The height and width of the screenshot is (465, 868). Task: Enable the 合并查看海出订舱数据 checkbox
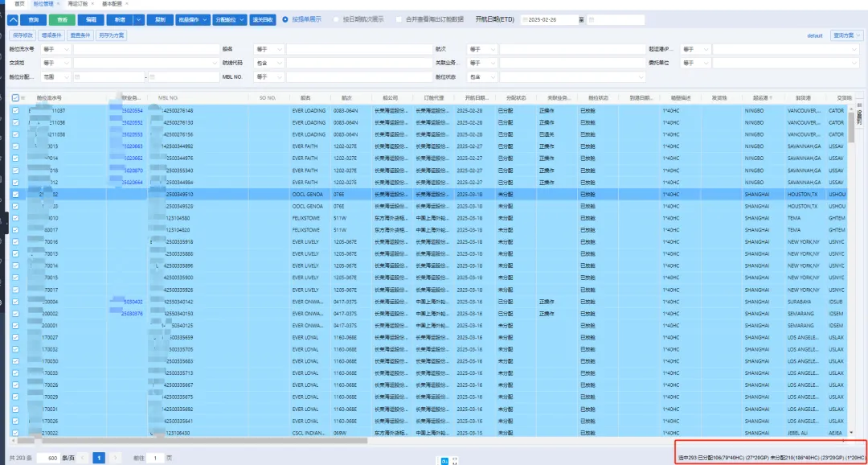click(399, 19)
